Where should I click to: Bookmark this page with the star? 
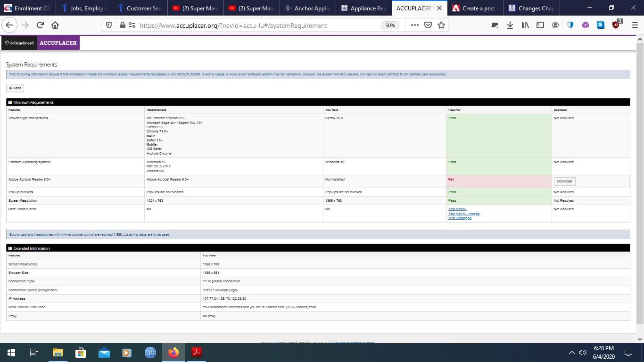pyautogui.click(x=441, y=25)
